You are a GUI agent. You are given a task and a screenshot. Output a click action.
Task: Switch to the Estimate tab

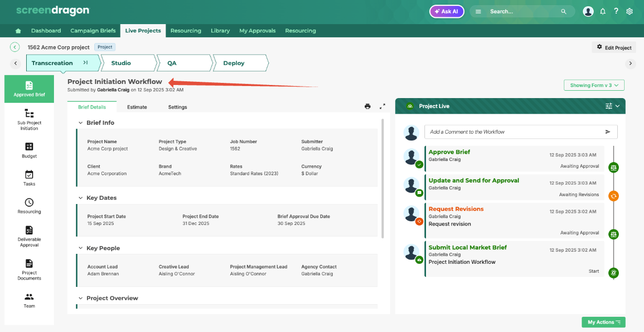[137, 107]
